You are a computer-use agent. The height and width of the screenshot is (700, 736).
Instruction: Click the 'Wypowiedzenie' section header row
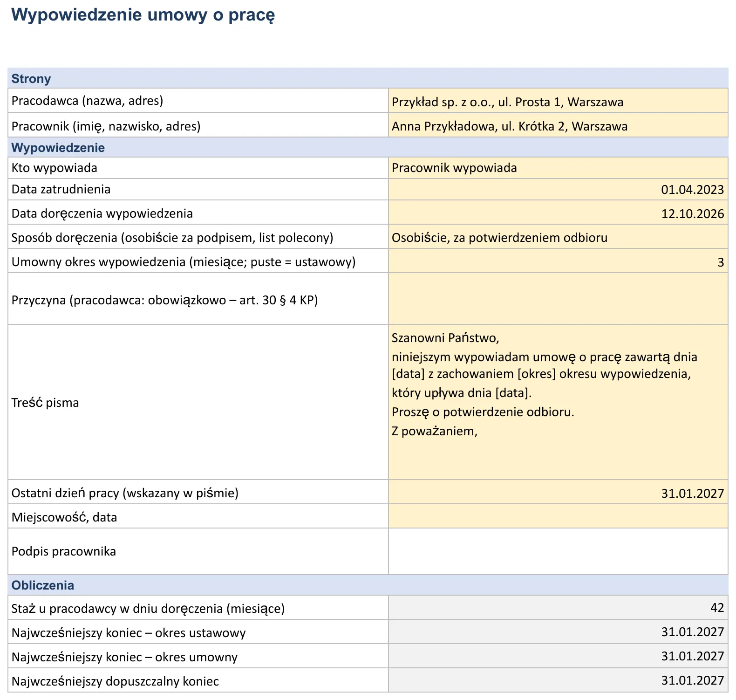(x=368, y=148)
